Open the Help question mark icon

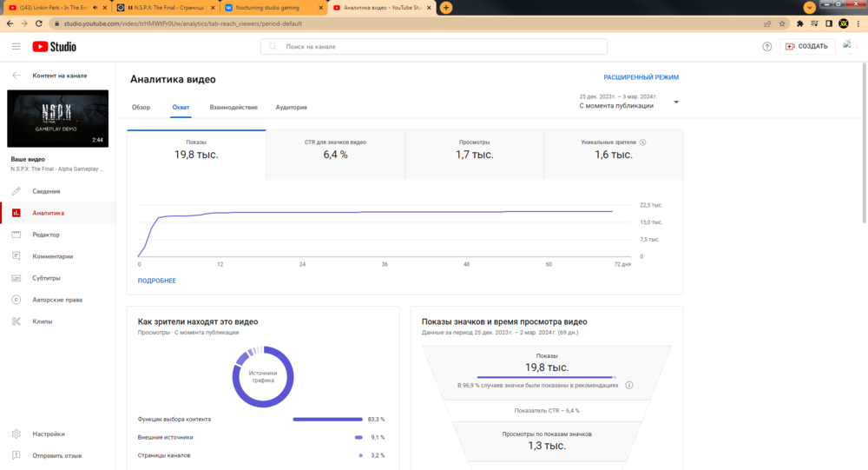[x=767, y=46]
